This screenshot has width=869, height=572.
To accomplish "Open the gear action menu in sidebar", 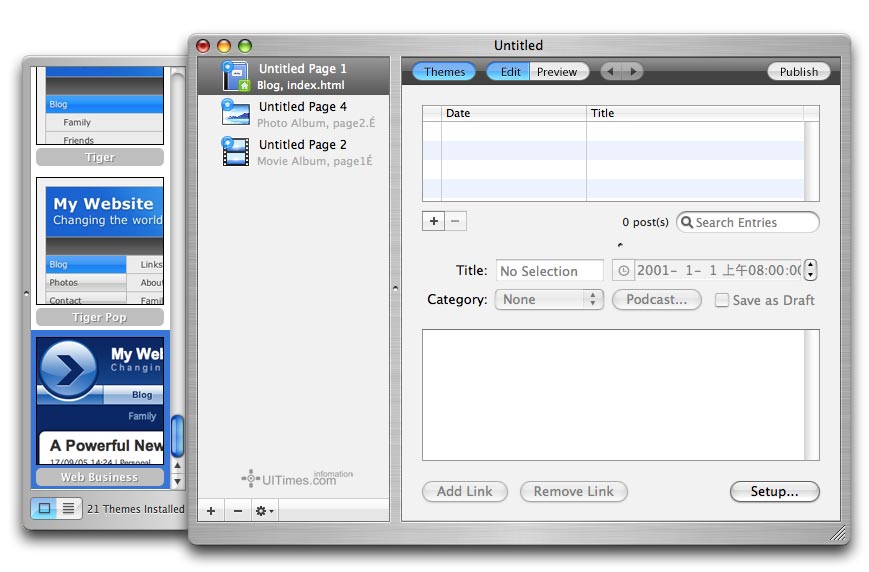I will (x=264, y=511).
